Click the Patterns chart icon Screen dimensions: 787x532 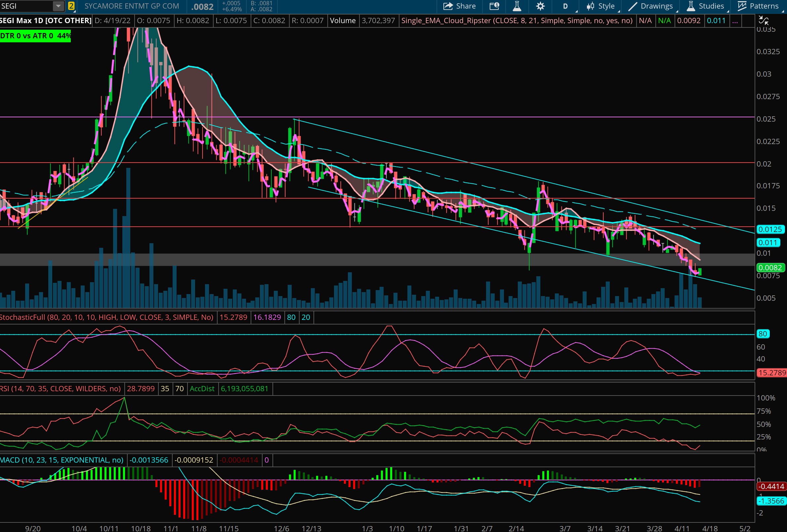(742, 6)
